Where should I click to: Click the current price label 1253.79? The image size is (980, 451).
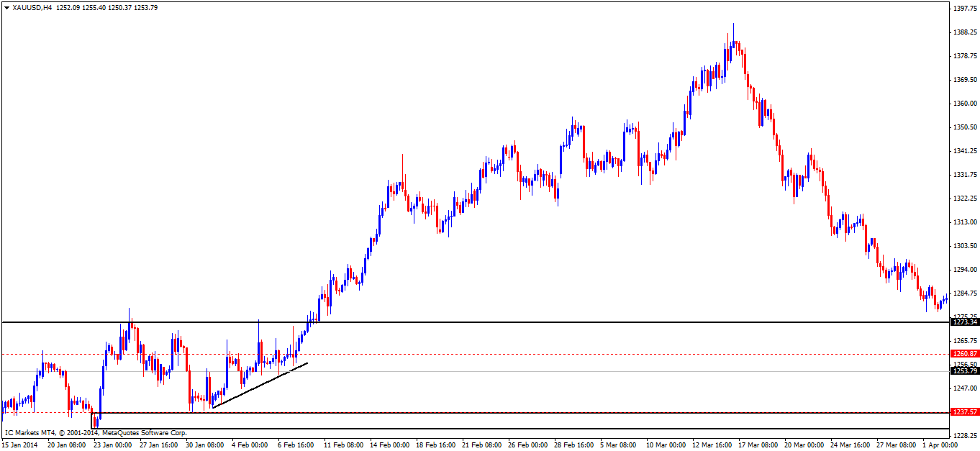pos(964,370)
